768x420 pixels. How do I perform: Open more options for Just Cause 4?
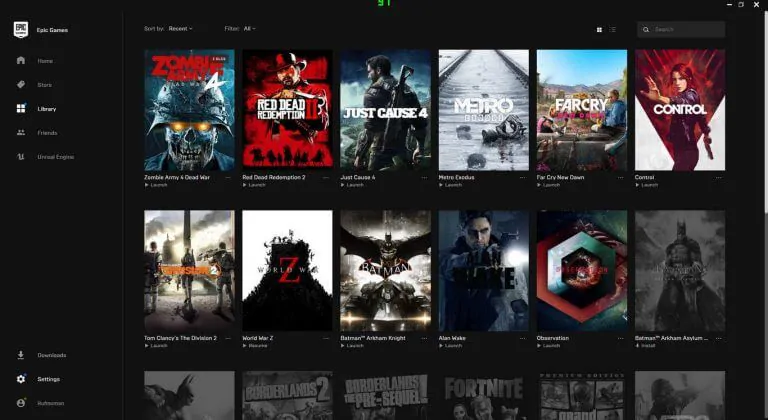424,177
